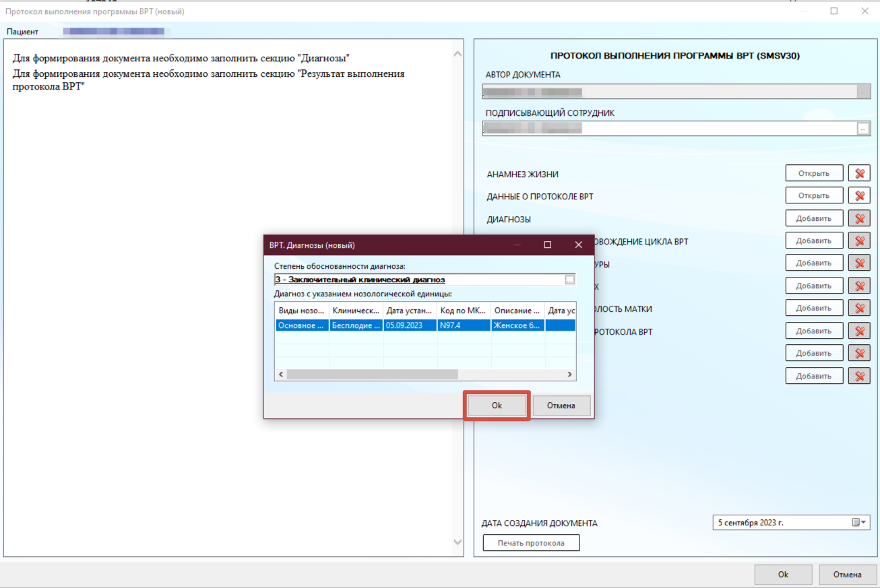Click red X icon in Диагнозы row
This screenshot has height=588, width=880.
(859, 218)
